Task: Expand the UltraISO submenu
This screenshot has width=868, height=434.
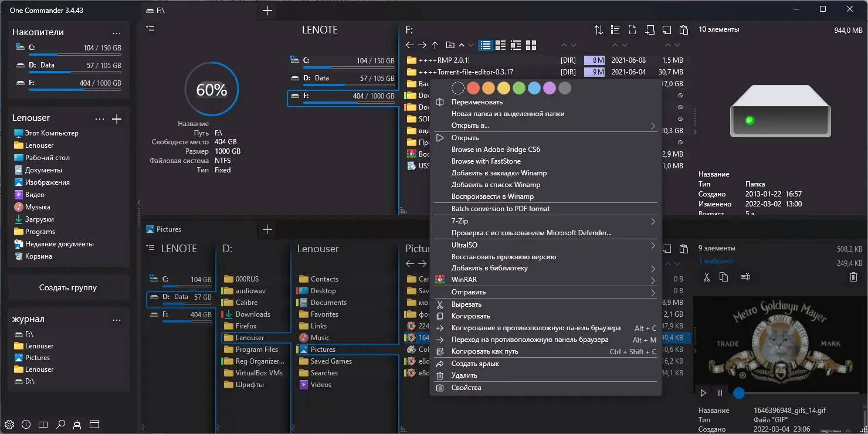Action: (653, 245)
